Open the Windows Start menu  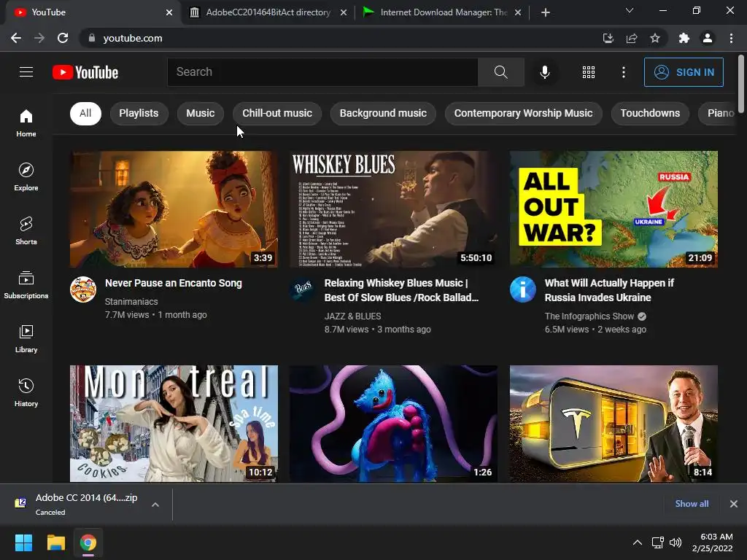tap(23, 542)
